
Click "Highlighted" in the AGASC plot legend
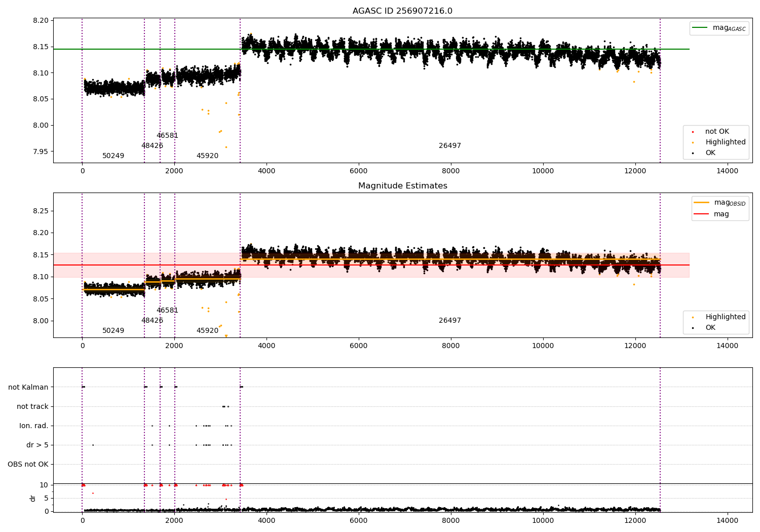(726, 142)
